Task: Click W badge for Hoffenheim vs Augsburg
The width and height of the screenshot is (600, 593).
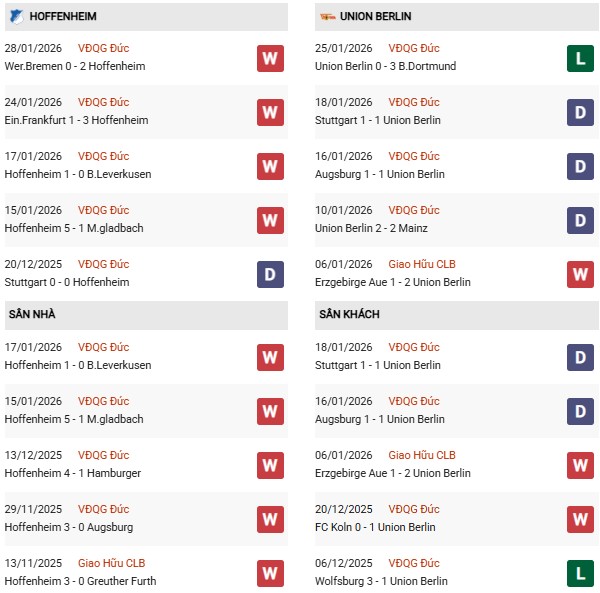Action: pos(270,519)
